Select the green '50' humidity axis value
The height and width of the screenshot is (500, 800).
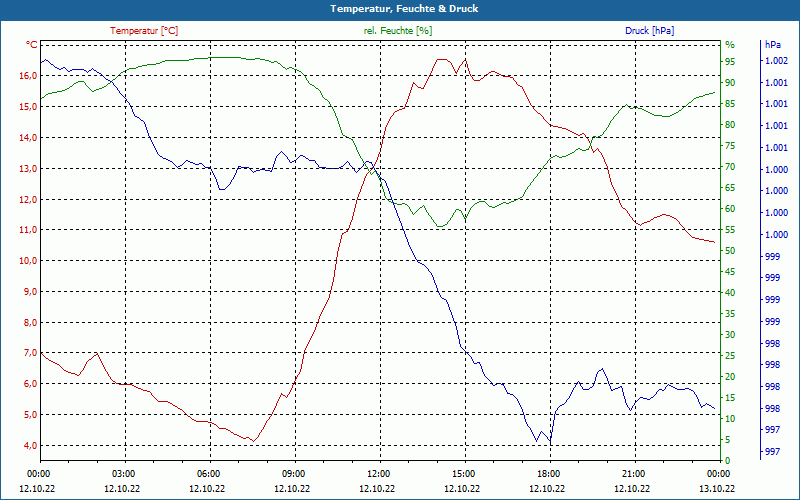pyautogui.click(x=730, y=251)
